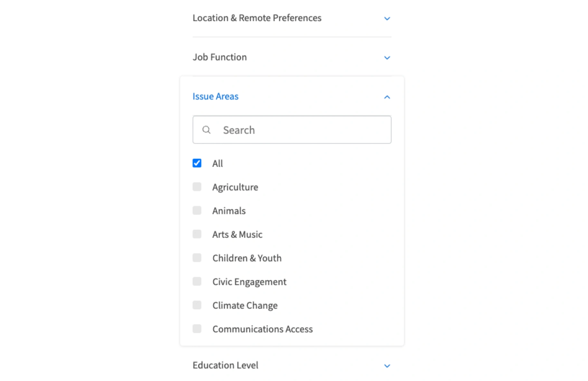Check the Children & Youth checkbox
The height and width of the screenshot is (381, 588).
tap(197, 258)
